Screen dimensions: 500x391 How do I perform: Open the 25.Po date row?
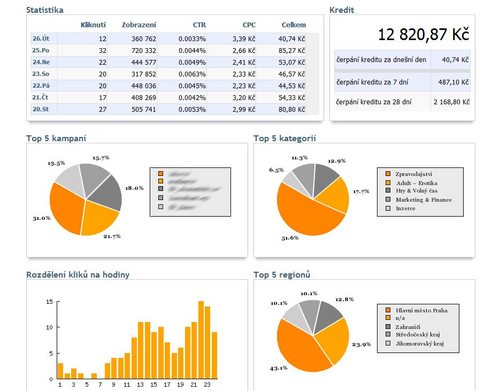[x=174, y=50]
